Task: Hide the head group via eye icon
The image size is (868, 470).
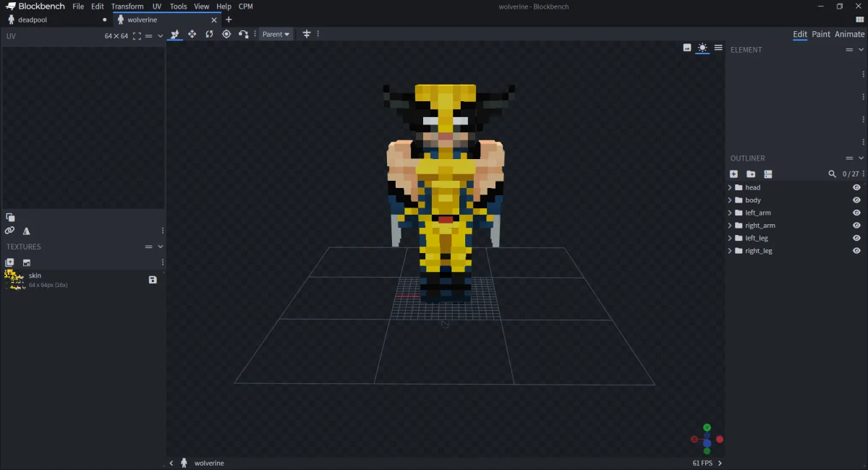Action: coord(856,187)
